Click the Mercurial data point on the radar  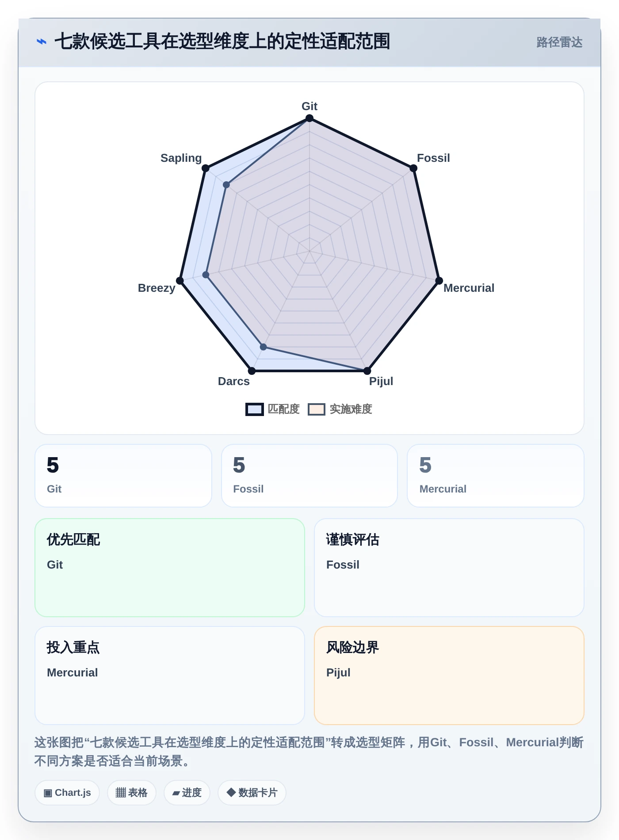(x=439, y=281)
